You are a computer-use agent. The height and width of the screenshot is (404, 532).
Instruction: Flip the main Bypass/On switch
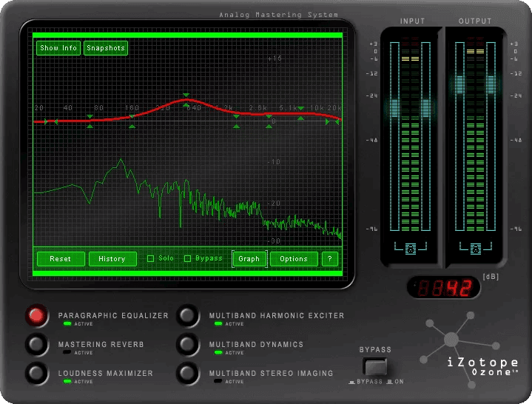click(x=375, y=366)
